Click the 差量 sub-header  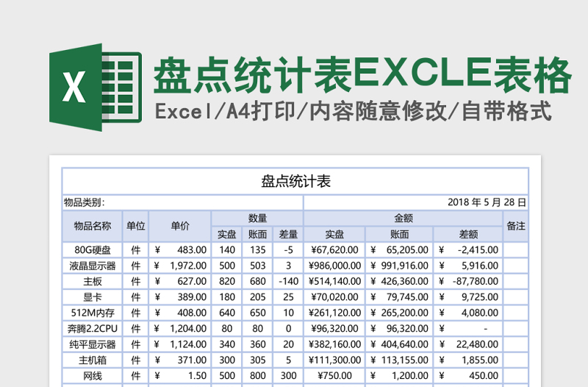(288, 234)
